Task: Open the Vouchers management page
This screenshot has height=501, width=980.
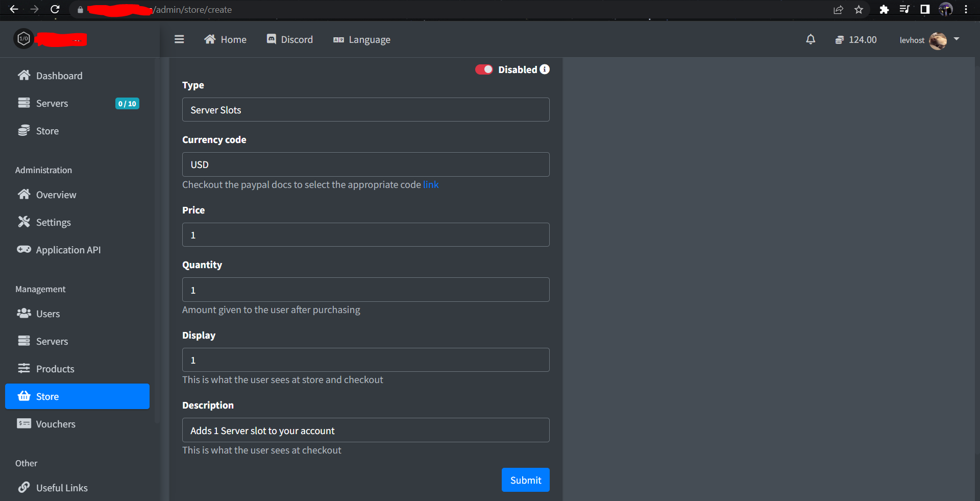Action: coord(55,424)
